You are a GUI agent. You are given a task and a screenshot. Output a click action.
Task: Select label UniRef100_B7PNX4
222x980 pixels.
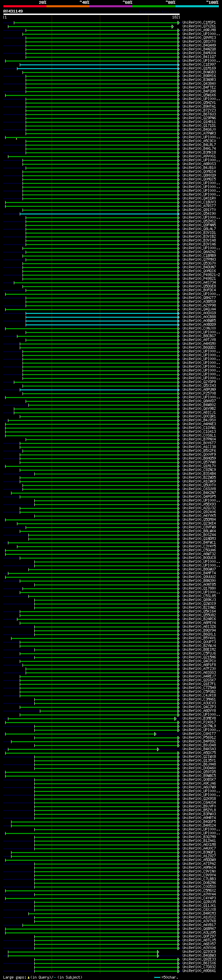pyautogui.click(x=199, y=439)
